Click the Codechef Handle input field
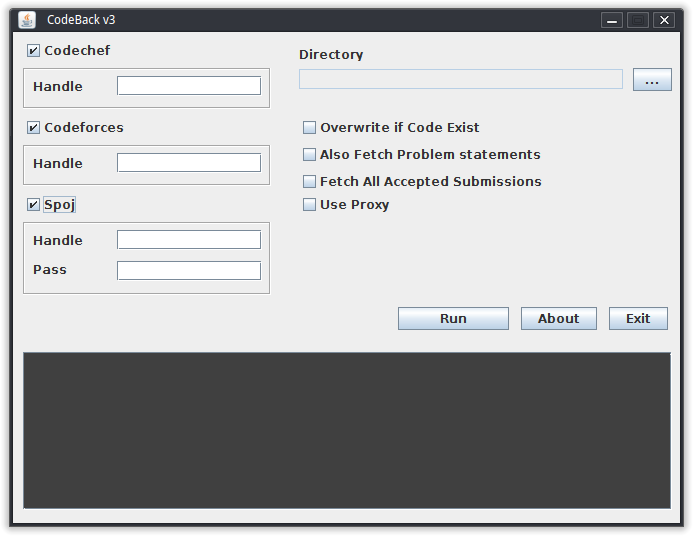The height and width of the screenshot is (536, 693). click(x=189, y=86)
